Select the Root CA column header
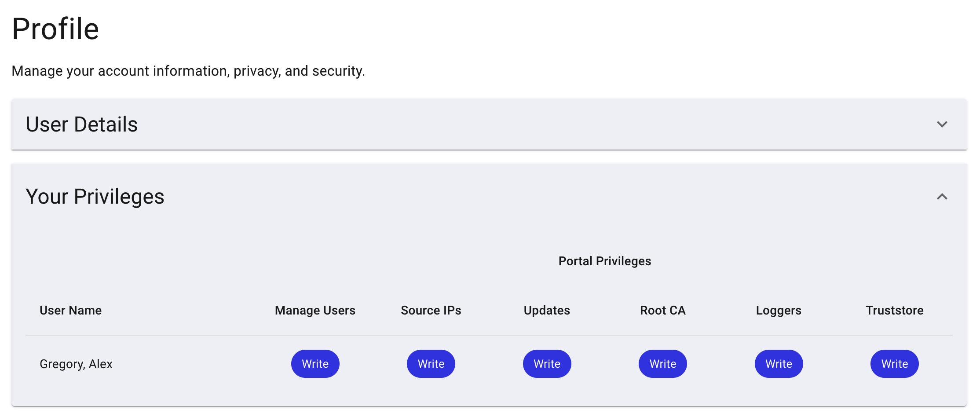Screen dimensions: 980x417 coord(662,311)
